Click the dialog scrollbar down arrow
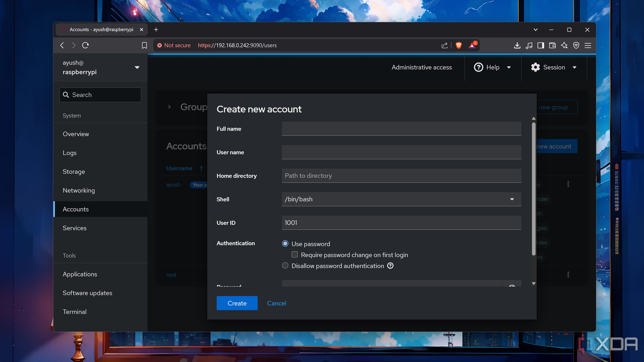 534,284
